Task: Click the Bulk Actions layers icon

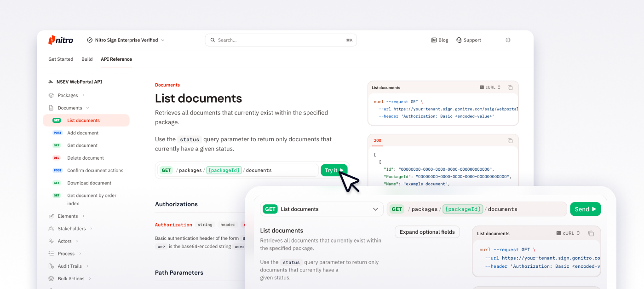Action: click(51, 278)
